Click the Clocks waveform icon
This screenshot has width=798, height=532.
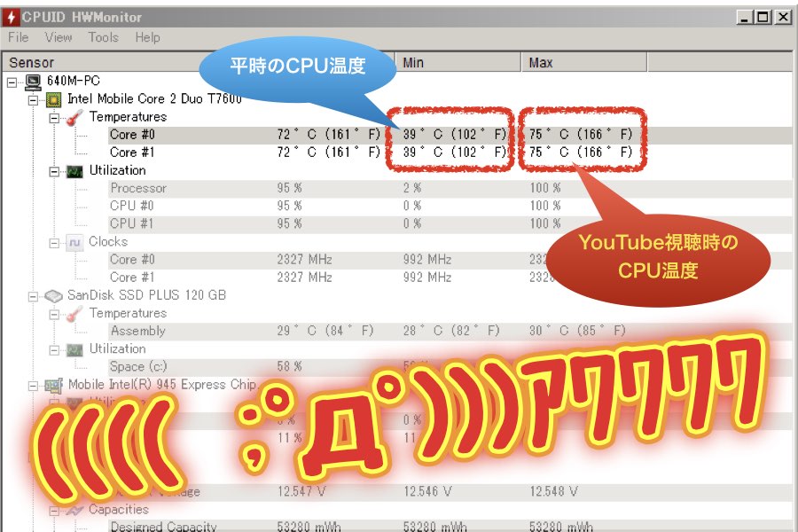[74, 243]
